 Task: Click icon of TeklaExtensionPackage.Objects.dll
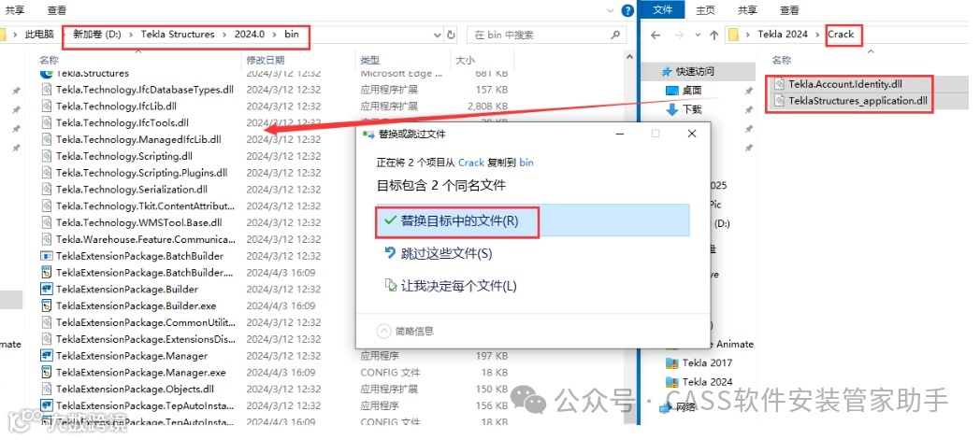[46, 389]
